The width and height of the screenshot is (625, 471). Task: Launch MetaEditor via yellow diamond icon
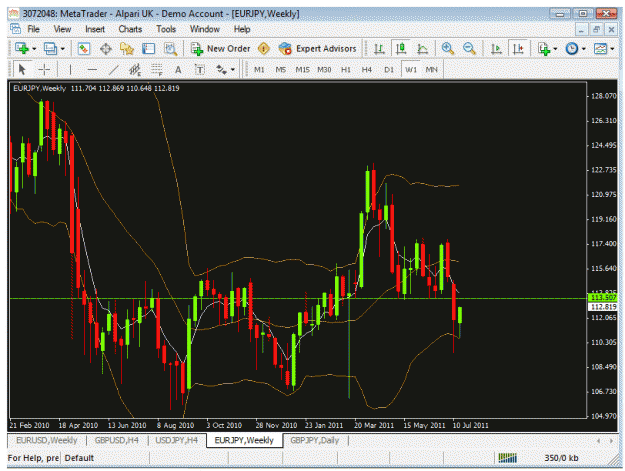tap(263, 49)
